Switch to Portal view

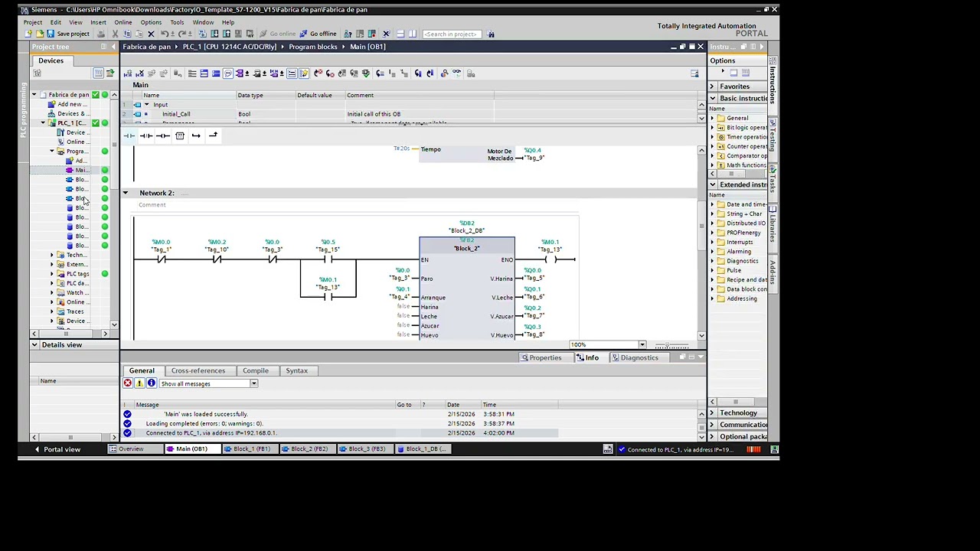(57, 449)
